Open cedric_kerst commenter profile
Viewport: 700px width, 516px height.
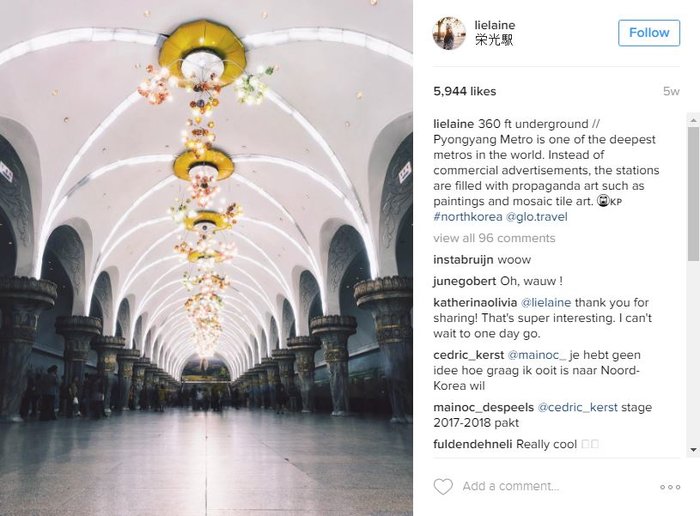pos(470,353)
